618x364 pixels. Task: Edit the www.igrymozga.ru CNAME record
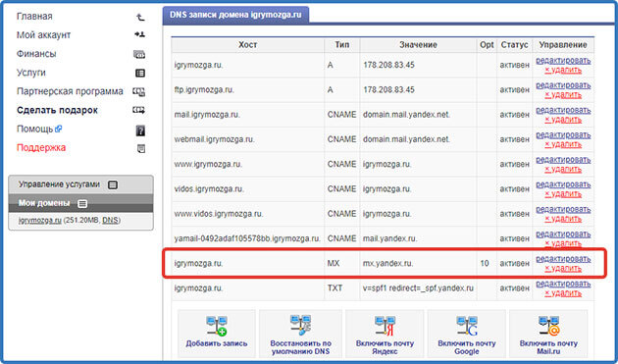[x=563, y=160]
